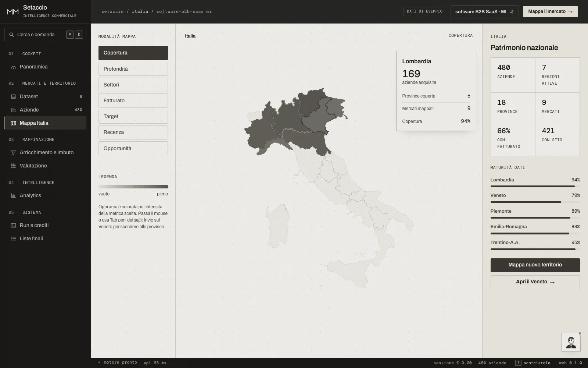Click the 9 Mercati stat tile

557,107
